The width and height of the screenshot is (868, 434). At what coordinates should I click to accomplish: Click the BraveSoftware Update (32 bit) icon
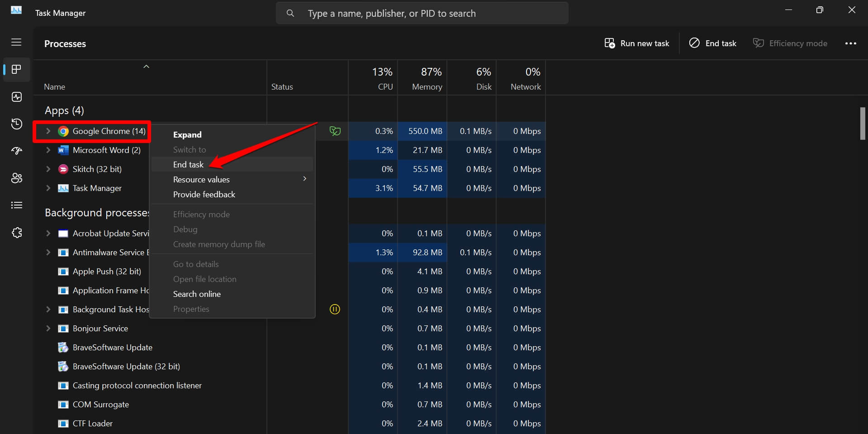[63, 367]
